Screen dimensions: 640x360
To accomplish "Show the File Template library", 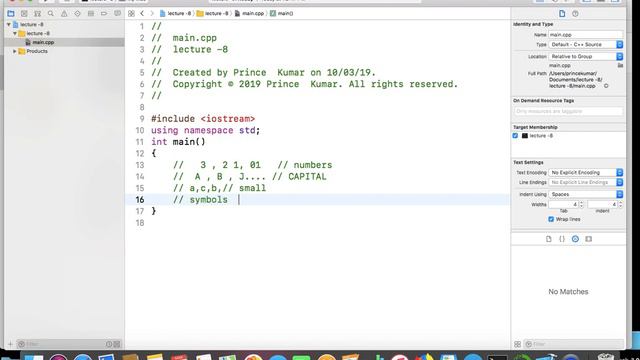I will [x=549, y=239].
